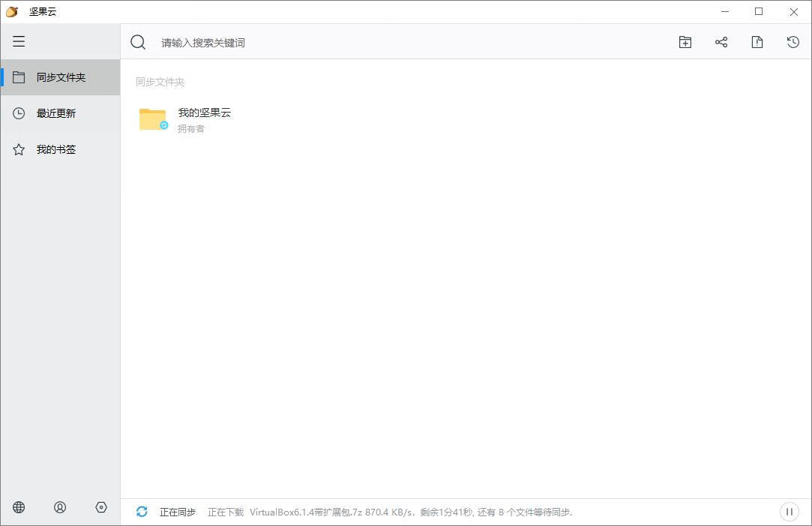
Task: Click the 坚果云 acorn app icon
Action: pyautogui.click(x=13, y=11)
